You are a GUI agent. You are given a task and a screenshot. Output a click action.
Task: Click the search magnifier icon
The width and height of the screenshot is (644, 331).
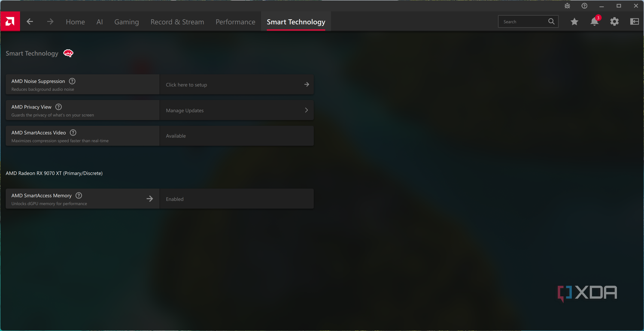[551, 21]
